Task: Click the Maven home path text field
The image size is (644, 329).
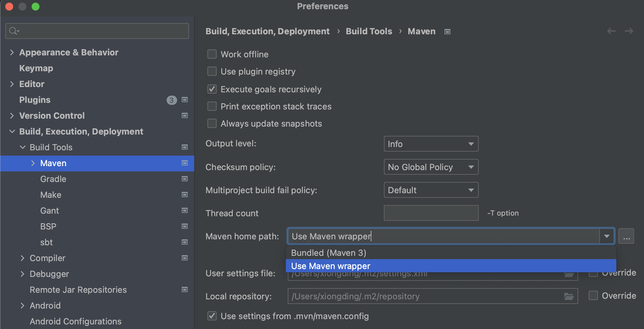Action: 443,236
